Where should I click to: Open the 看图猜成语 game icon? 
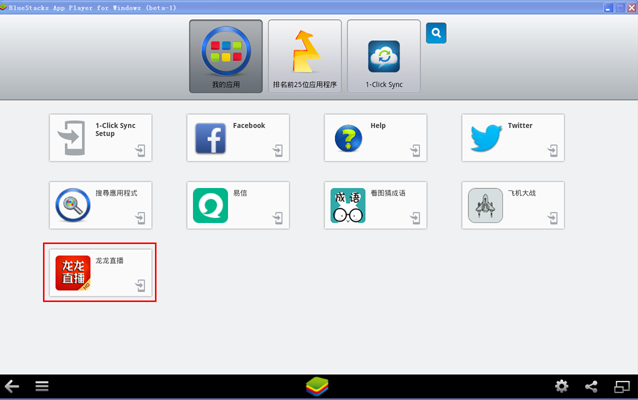[x=348, y=205]
